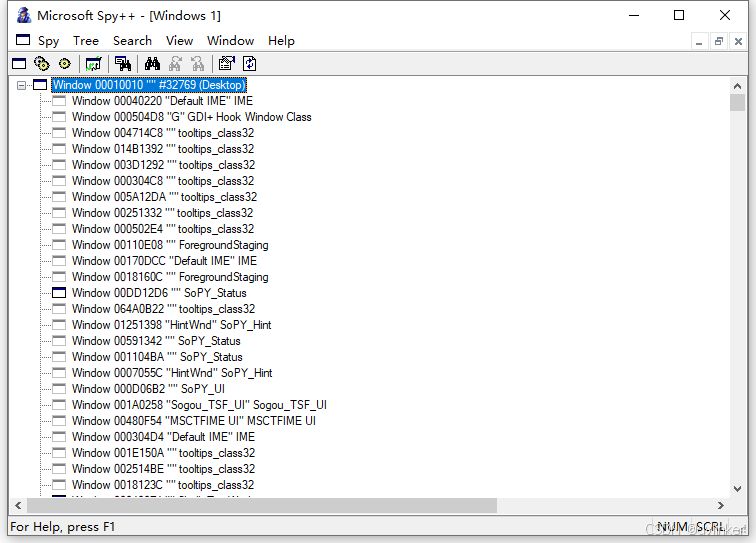The image size is (756, 543).
Task: Click the Find Window toolbar icon
Action: pos(123,64)
